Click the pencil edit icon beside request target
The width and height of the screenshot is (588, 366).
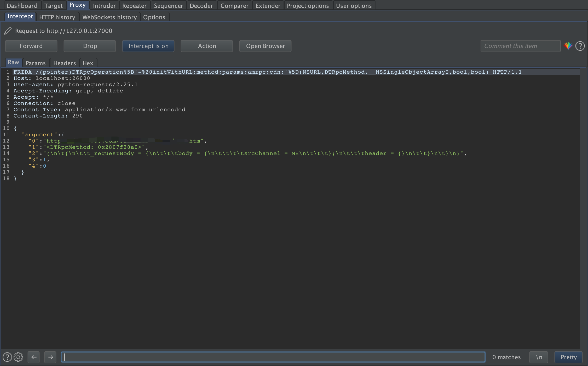tap(8, 31)
